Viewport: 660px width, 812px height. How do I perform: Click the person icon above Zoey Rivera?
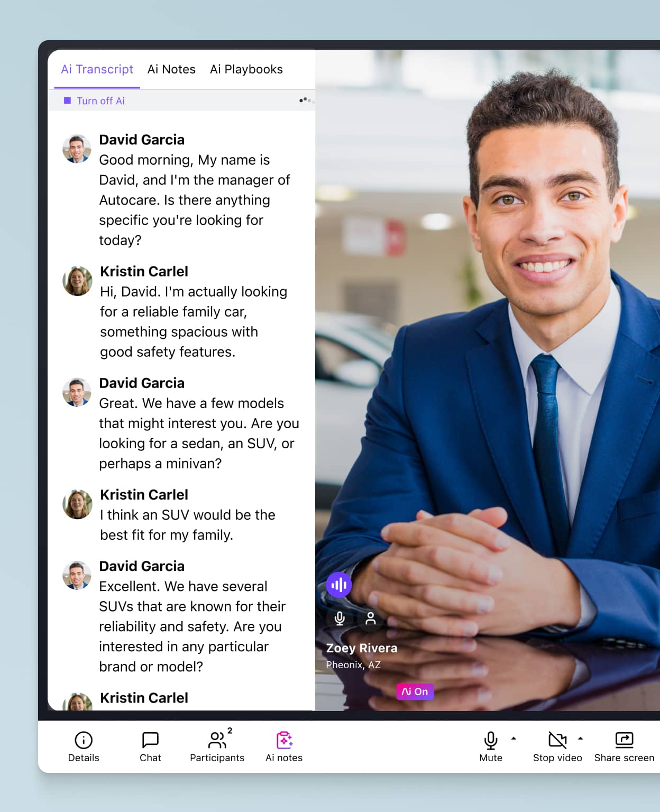[x=371, y=618]
